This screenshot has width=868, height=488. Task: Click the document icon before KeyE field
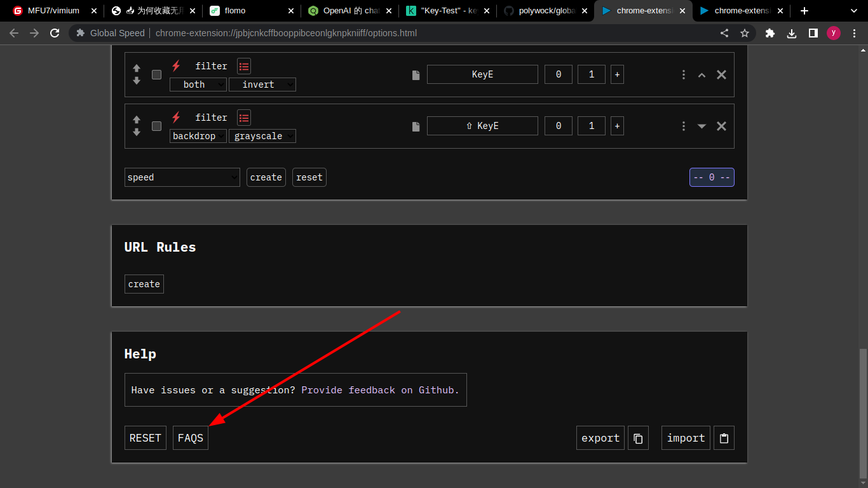click(x=416, y=75)
